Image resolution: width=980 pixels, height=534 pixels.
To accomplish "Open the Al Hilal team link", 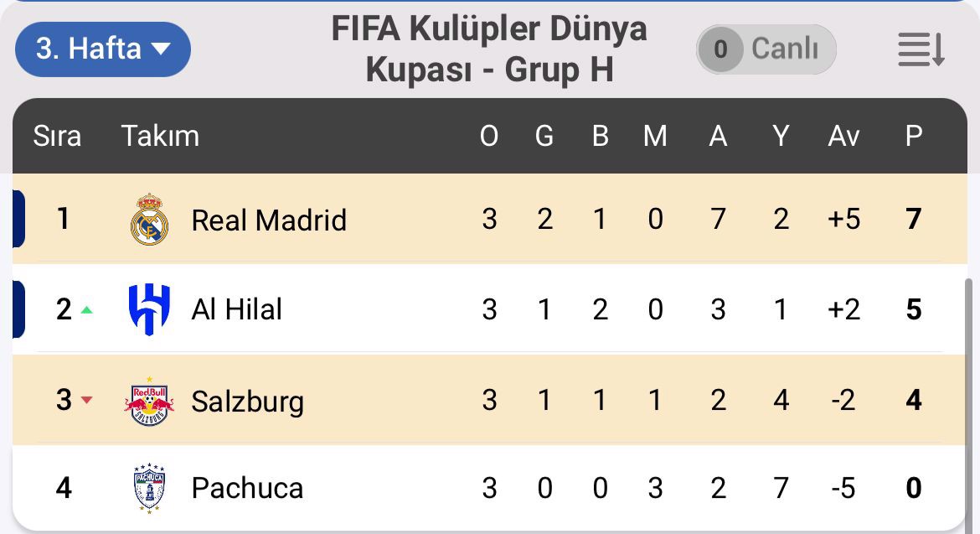I will point(236,309).
